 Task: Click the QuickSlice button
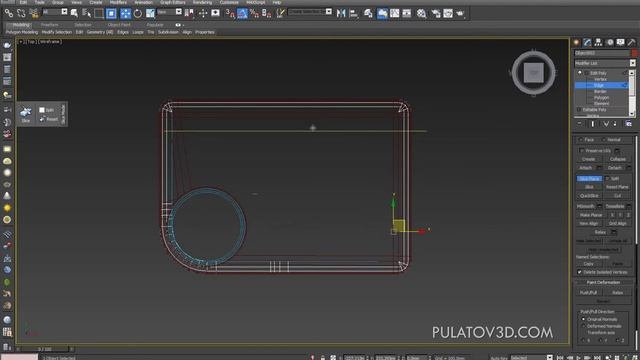[x=589, y=196]
